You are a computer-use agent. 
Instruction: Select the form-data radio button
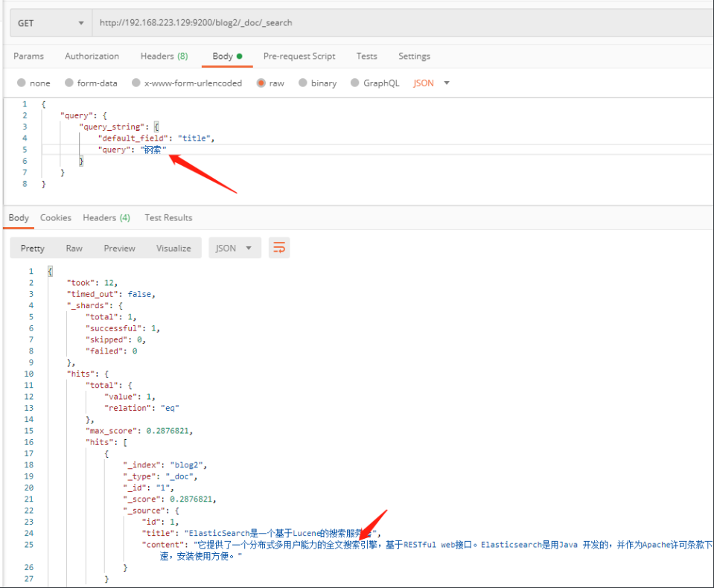pyautogui.click(x=69, y=83)
